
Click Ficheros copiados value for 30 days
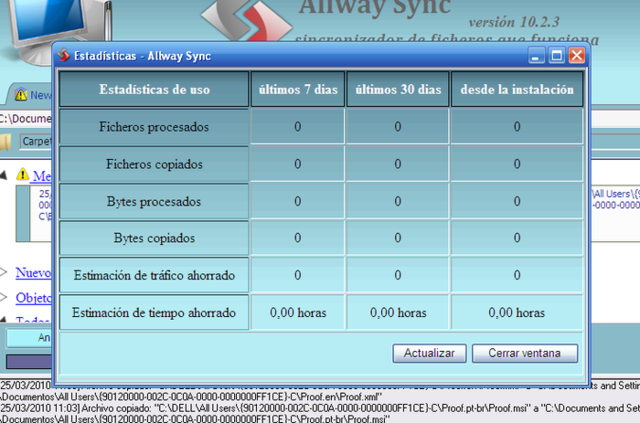[x=398, y=164]
